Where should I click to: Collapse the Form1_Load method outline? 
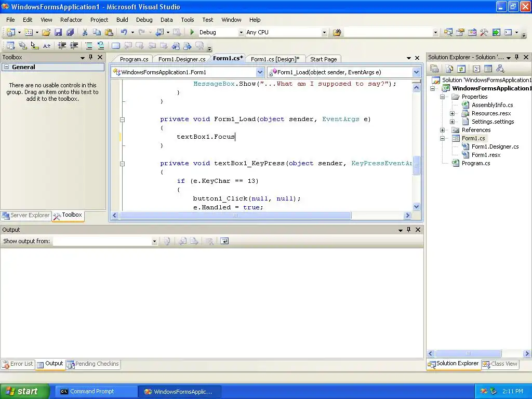click(123, 119)
